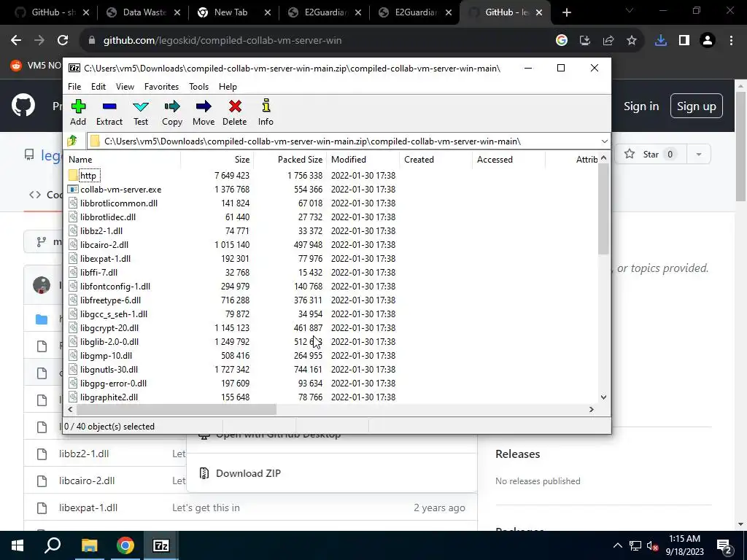Click the Extract toolbar icon
The width and height of the screenshot is (747, 560).
pos(109,112)
